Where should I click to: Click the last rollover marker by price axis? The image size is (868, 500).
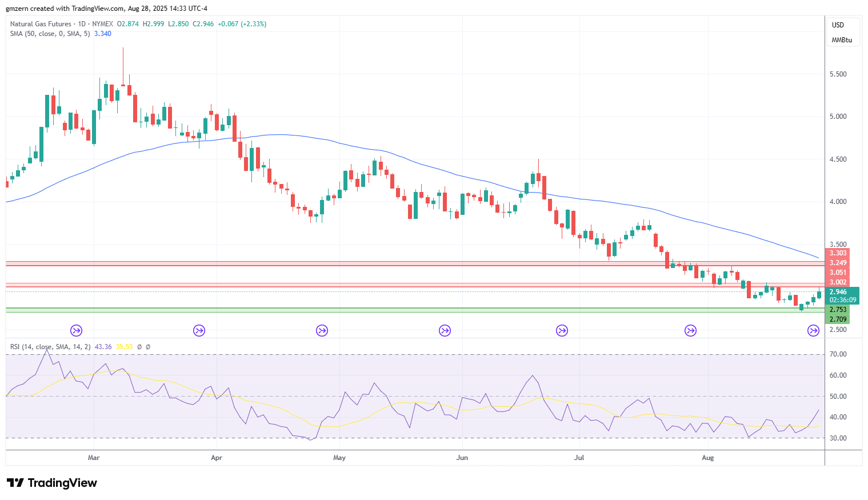tap(813, 330)
